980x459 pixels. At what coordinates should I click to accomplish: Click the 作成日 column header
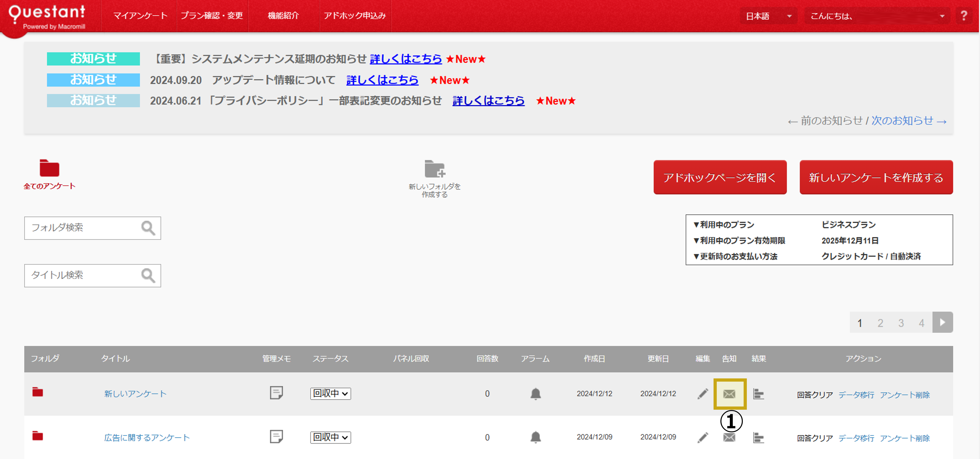tap(594, 359)
